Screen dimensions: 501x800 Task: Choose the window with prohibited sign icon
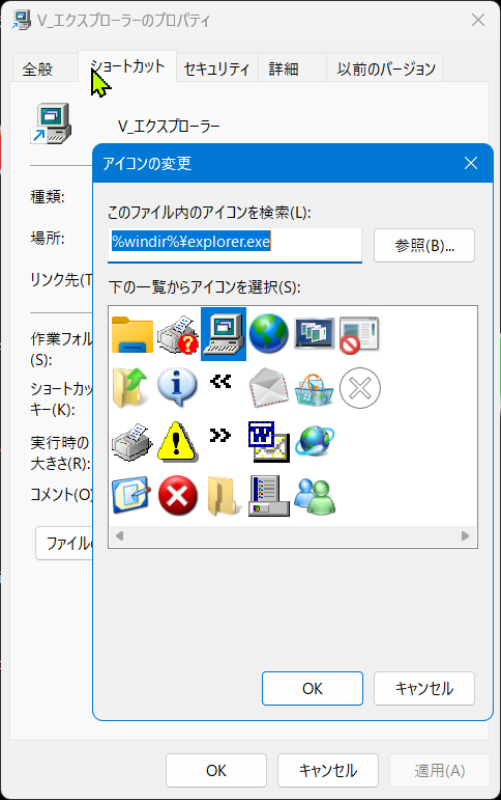click(360, 335)
